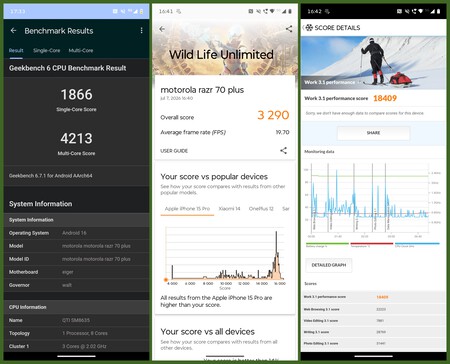Tap the Motherboard row in Geekbench
450x364 pixels.
point(76,272)
